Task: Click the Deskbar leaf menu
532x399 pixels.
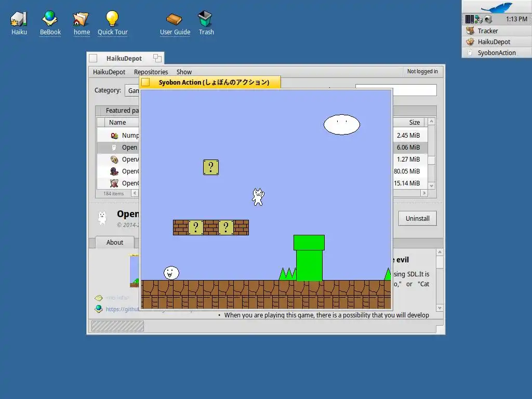Action: (x=497, y=7)
